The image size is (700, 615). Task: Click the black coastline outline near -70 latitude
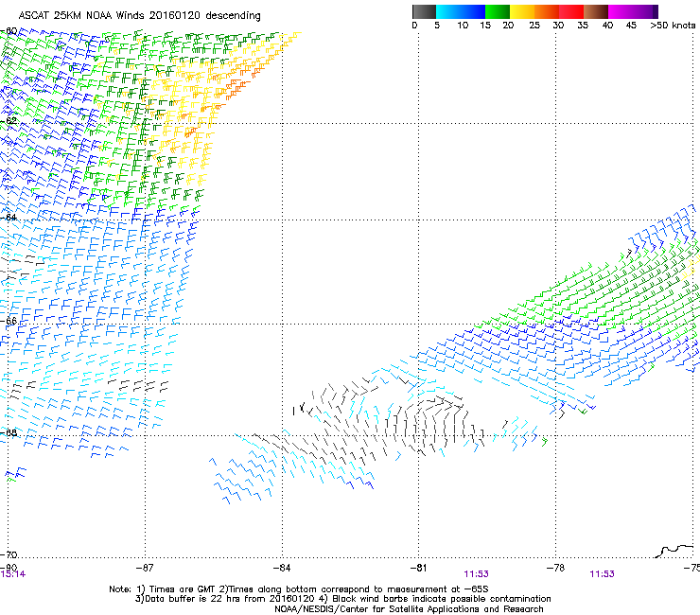pos(674,551)
